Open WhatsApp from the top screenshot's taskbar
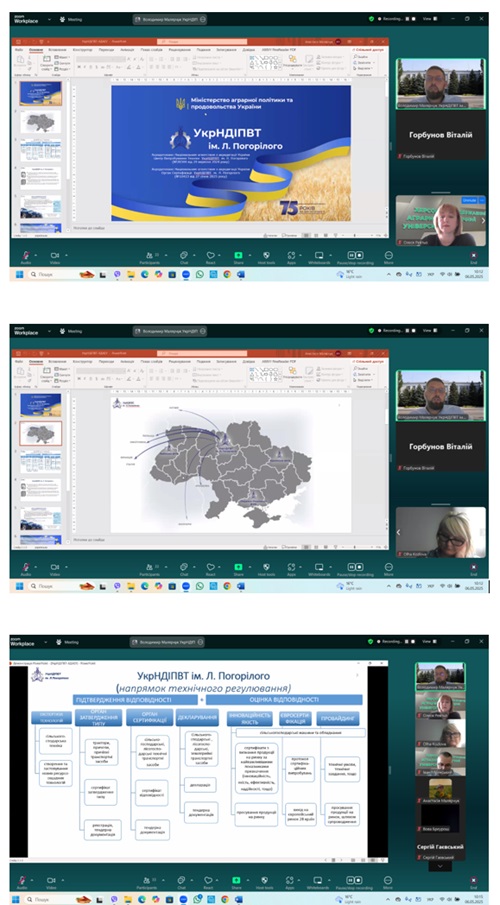 199,275
